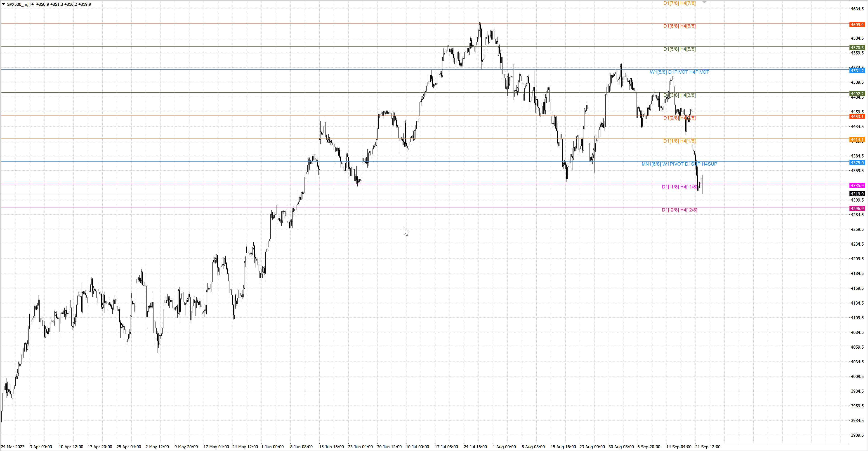
Task: Click the orange 4414.1 price tag
Action: (857, 140)
